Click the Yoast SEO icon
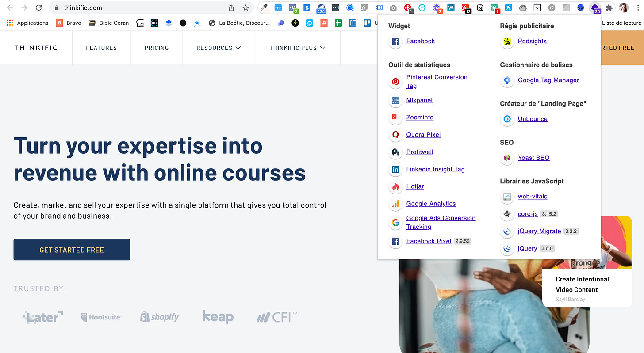644x353 pixels. (507, 158)
